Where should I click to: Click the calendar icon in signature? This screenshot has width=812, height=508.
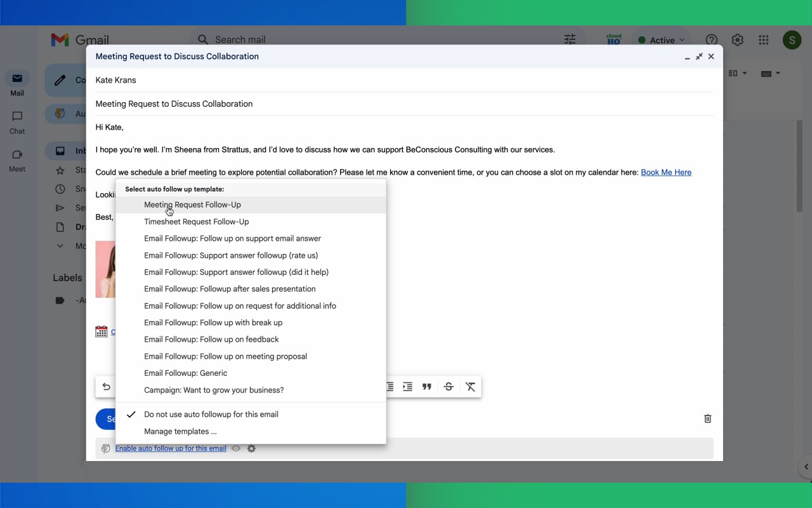point(101,331)
